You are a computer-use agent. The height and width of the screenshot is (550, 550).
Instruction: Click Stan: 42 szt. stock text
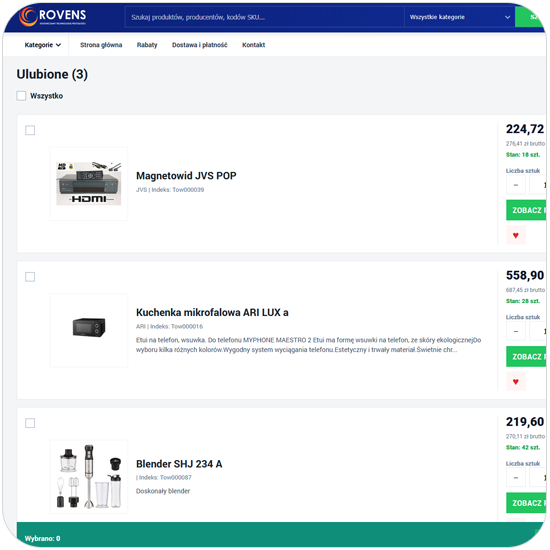(x=523, y=447)
